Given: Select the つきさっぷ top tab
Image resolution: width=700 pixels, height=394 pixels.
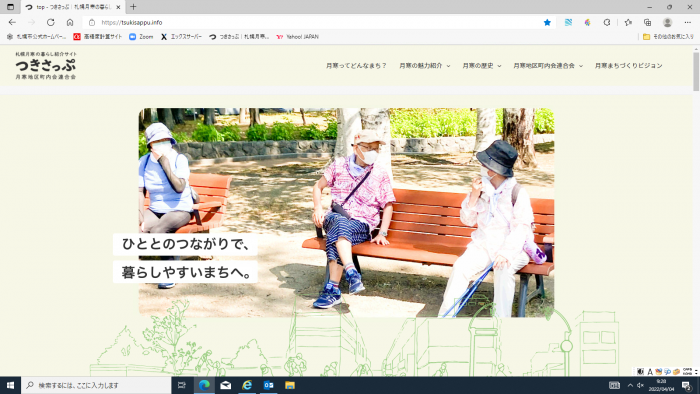Looking at the screenshot, I should click(73, 7).
